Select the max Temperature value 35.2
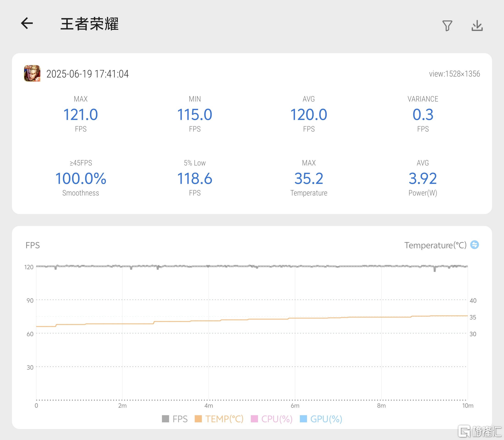 point(309,179)
